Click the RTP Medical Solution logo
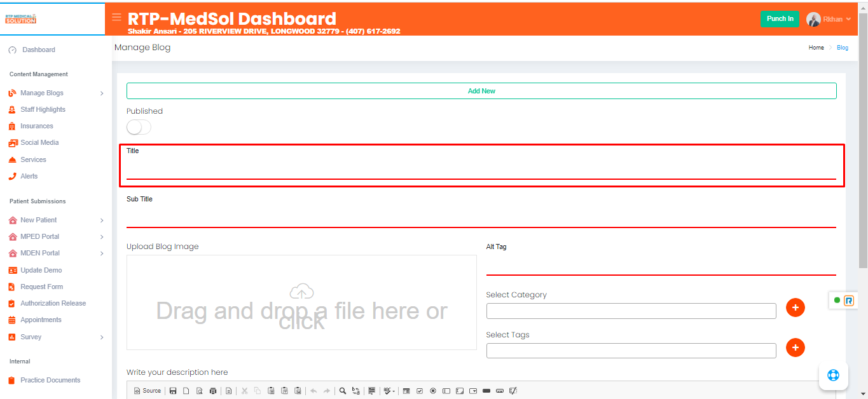 21,19
